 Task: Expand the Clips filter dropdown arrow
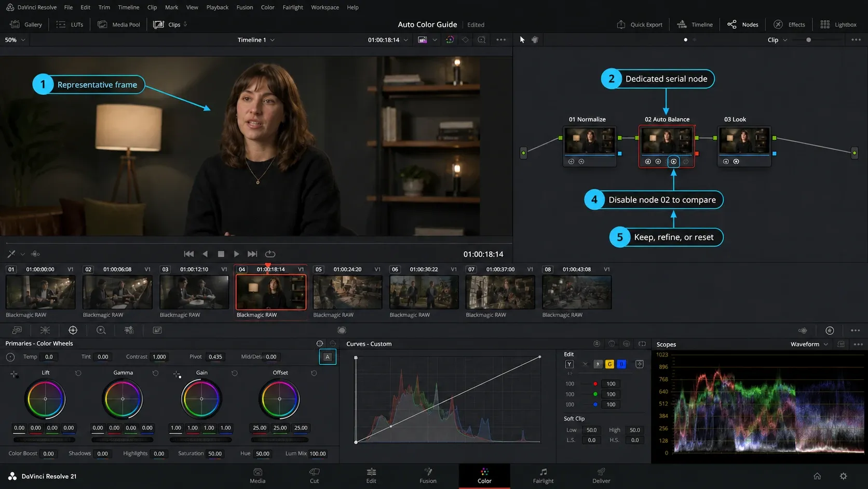[185, 24]
